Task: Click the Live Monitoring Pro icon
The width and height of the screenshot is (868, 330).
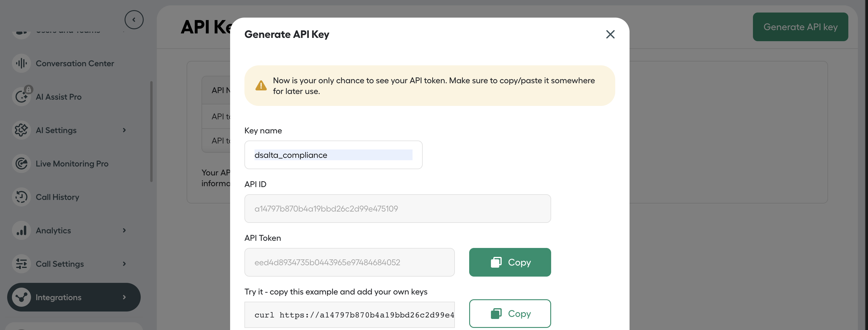Action: tap(21, 163)
